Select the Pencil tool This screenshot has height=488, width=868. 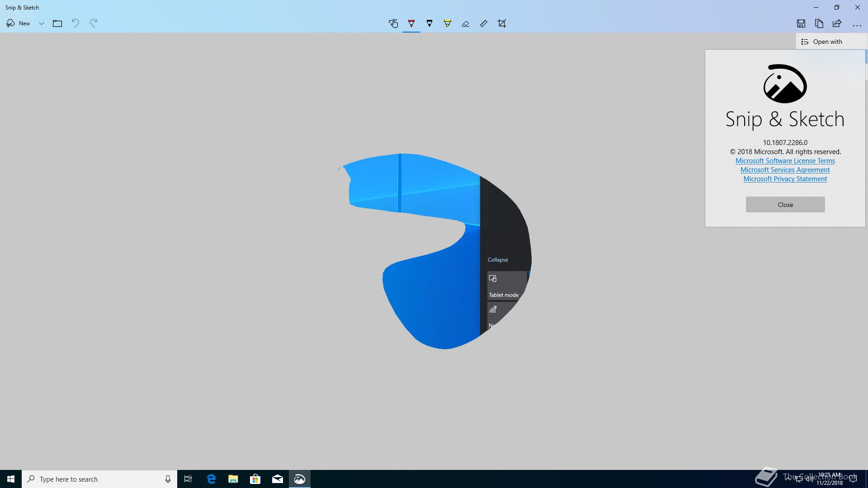point(429,23)
